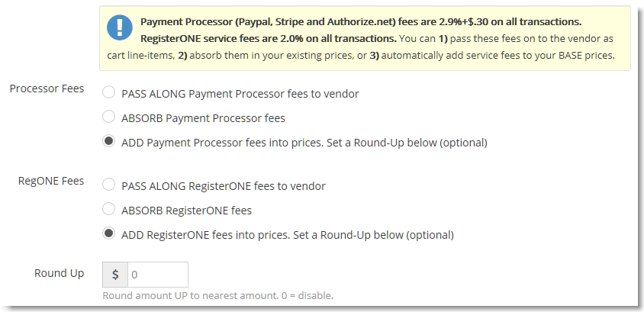This screenshot has height=312, width=644.
Task: Click the Processor Fees section label
Action: tap(47, 88)
